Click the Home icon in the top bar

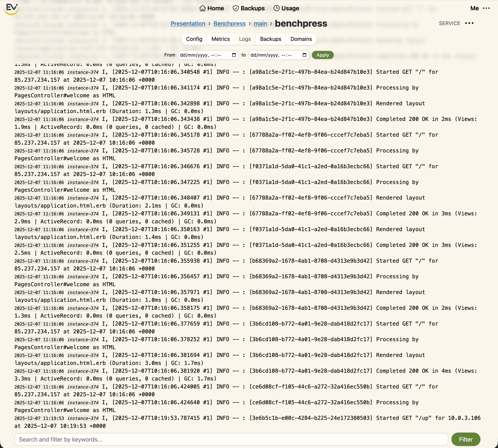coord(203,8)
